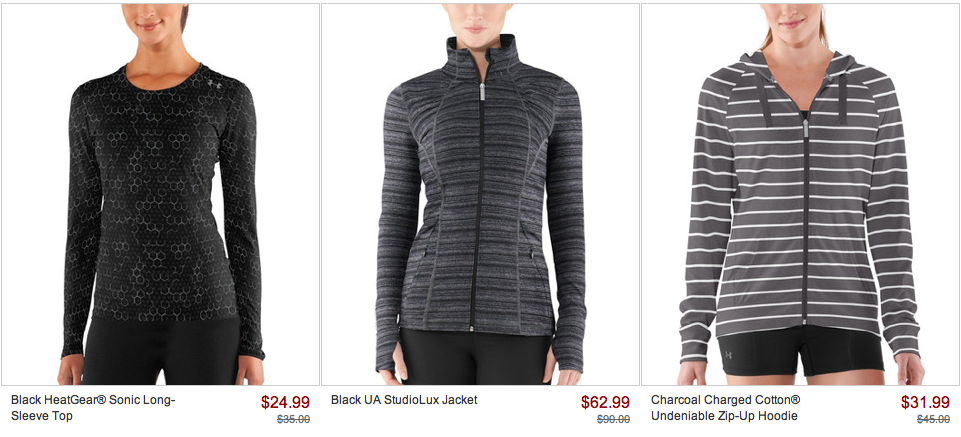Screen dimensions: 961x437
Task: Select the crossed-out $35.00 original price
Action: [293, 419]
